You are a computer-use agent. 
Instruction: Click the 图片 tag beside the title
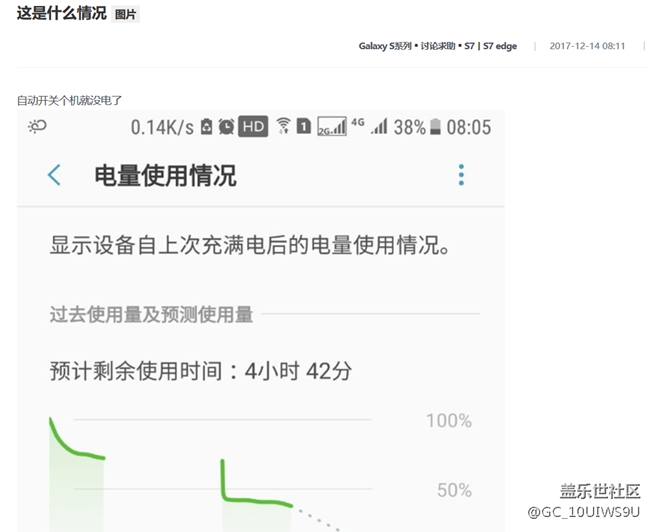[125, 15]
